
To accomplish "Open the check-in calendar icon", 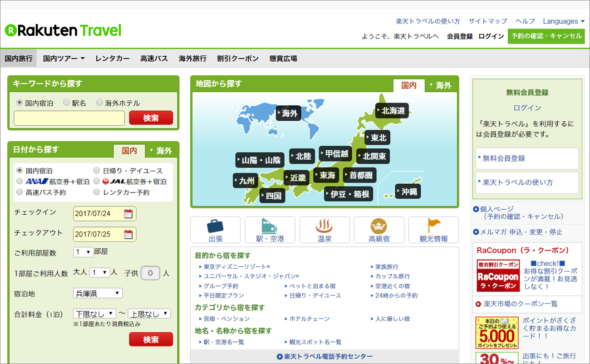I will coord(128,213).
